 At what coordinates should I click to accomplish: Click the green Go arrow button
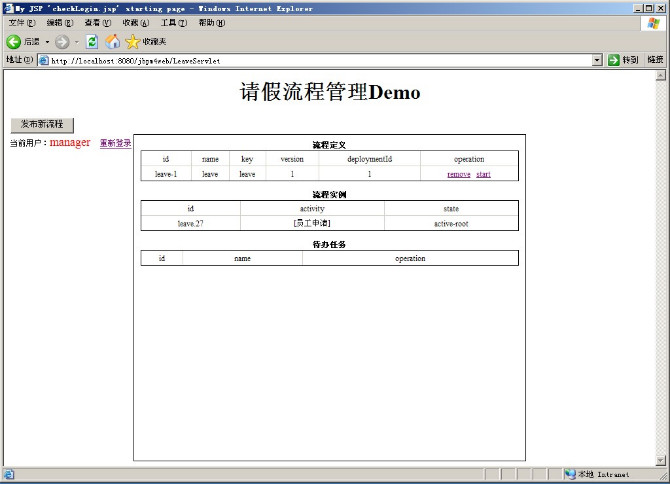coord(614,60)
